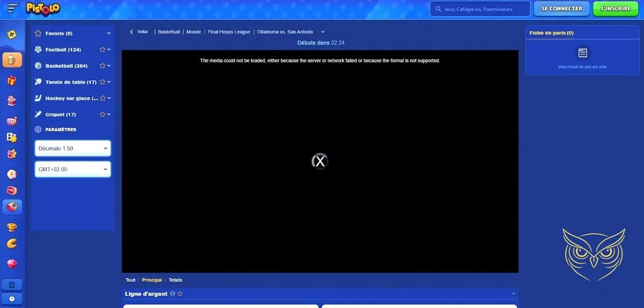Toggle favorite star for Criquet

point(102,114)
